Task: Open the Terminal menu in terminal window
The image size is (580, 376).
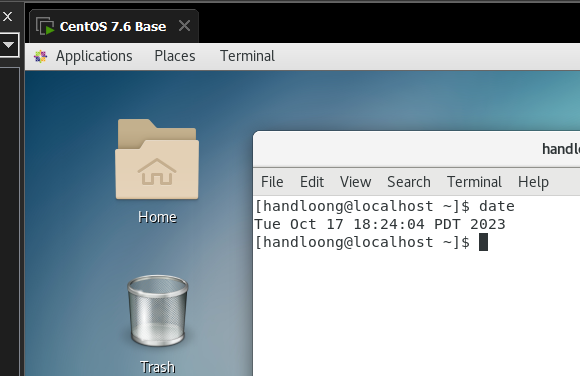Action: 474,182
